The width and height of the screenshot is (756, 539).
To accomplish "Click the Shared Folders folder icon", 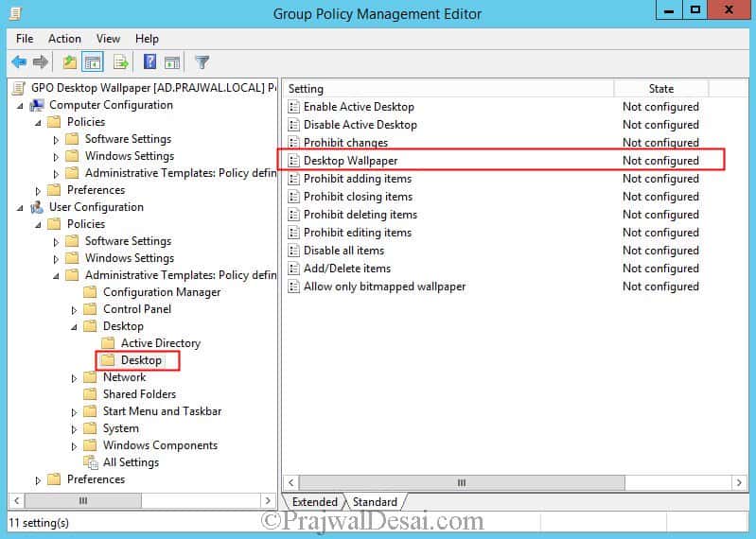I will point(90,394).
